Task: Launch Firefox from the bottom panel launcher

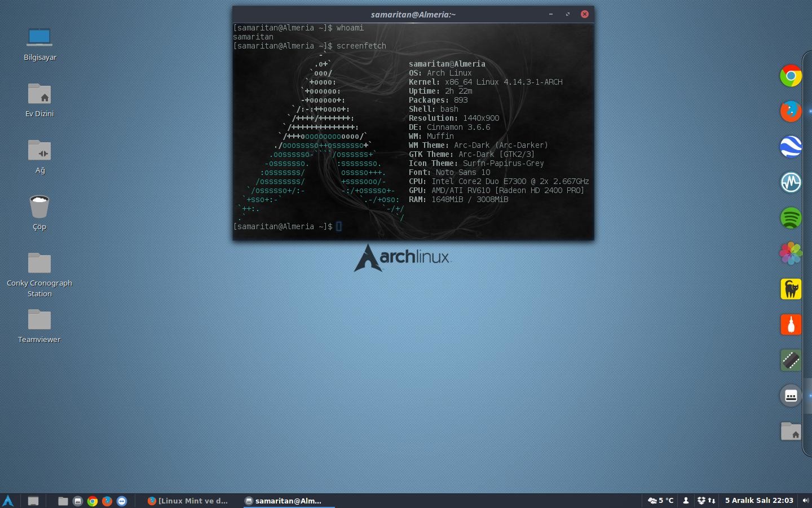Action: click(x=107, y=501)
